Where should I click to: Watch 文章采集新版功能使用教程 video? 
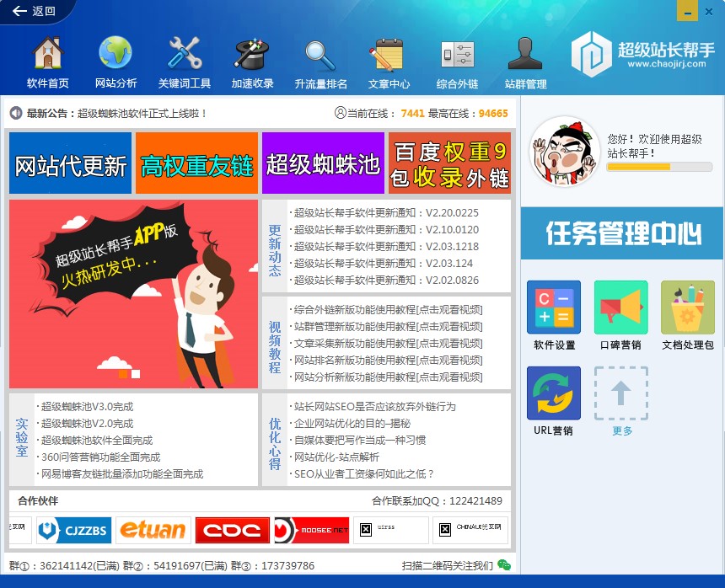(388, 344)
